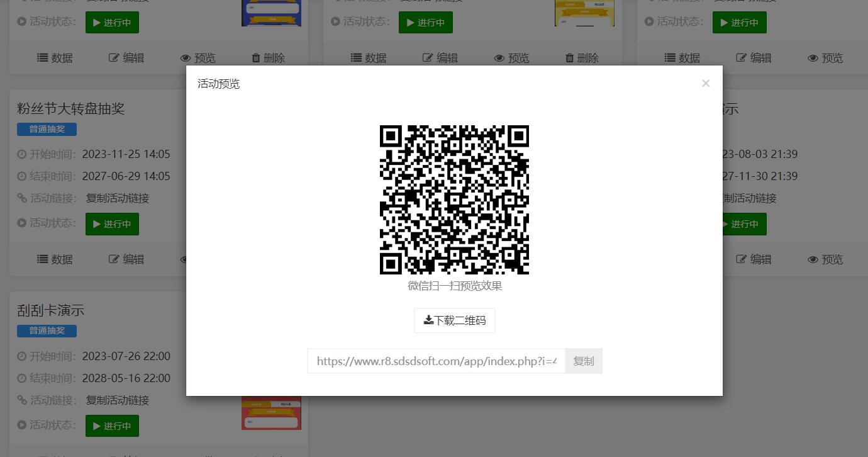Close the 活动预览 dialog with the × icon
The width and height of the screenshot is (868, 457).
tap(706, 83)
